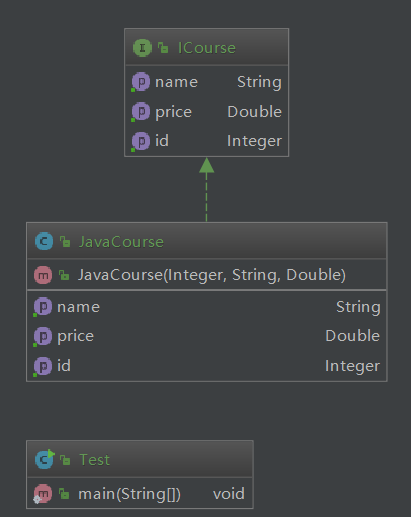
Task: Click the green interface icon beside ICourse
Action: pyautogui.click(x=142, y=48)
